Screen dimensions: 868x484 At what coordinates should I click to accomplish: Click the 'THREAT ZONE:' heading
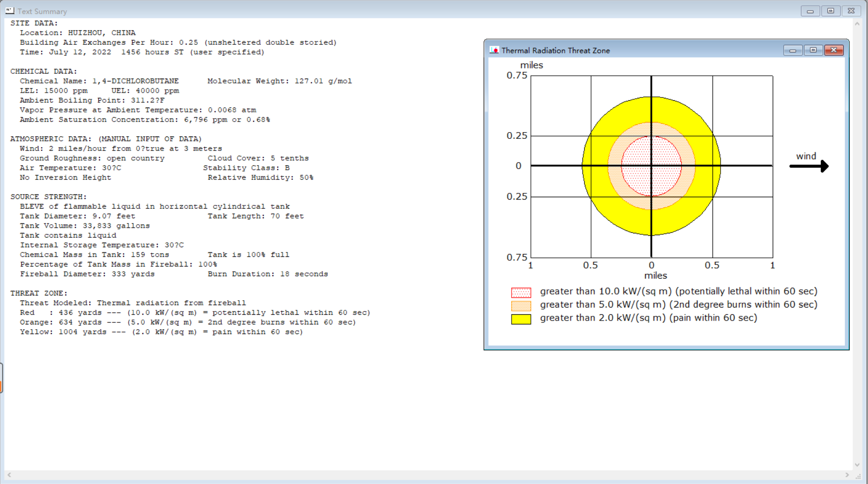[39, 293]
